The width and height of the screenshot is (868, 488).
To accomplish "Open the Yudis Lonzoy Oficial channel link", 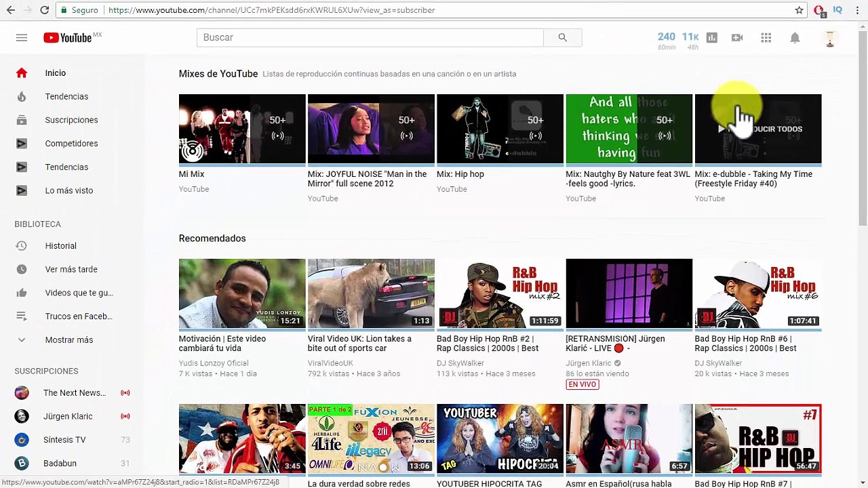I will point(214,363).
